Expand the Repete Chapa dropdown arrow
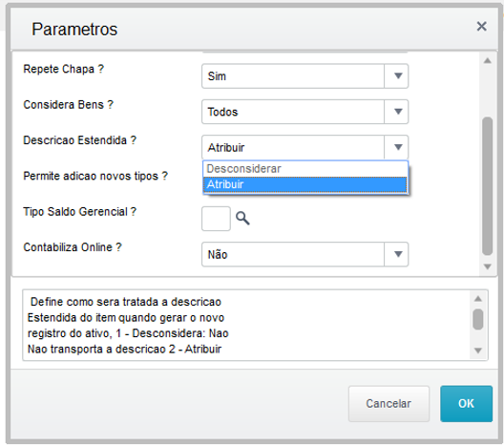Image resolution: width=504 pixels, height=447 pixels. 398,76
